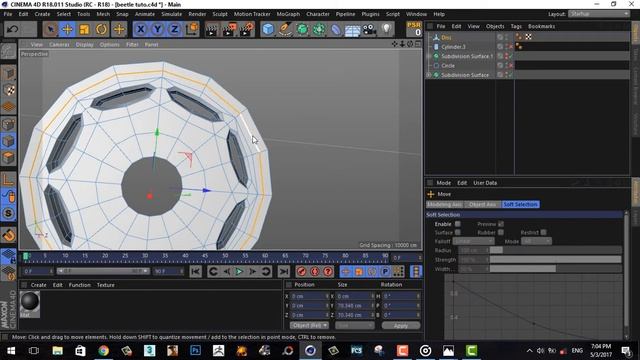Image resolution: width=640 pixels, height=360 pixels.
Task: Enable Soft Selection checkbox
Action: point(458,224)
